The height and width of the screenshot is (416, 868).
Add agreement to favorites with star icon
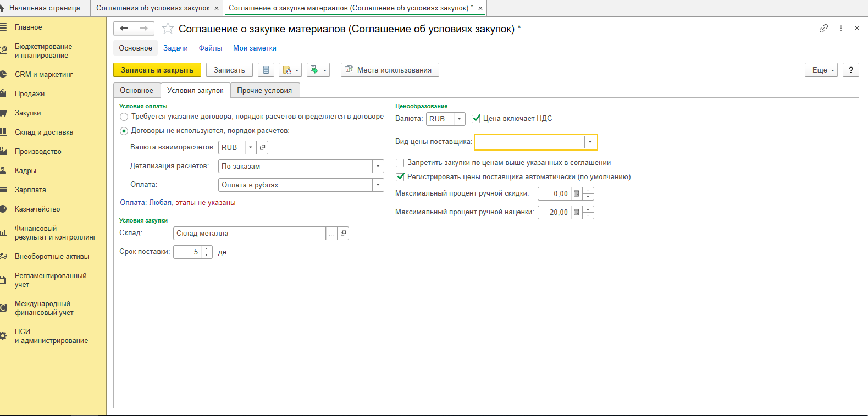168,29
